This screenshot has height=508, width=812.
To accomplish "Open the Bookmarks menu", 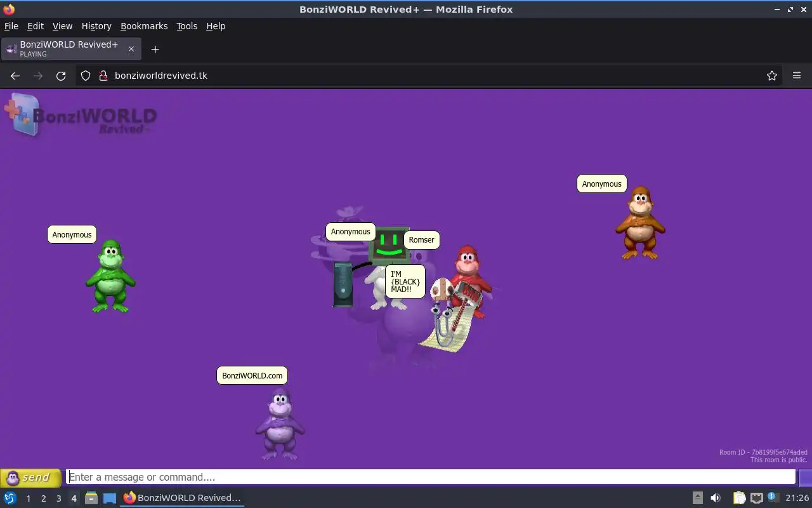I will coord(144,26).
